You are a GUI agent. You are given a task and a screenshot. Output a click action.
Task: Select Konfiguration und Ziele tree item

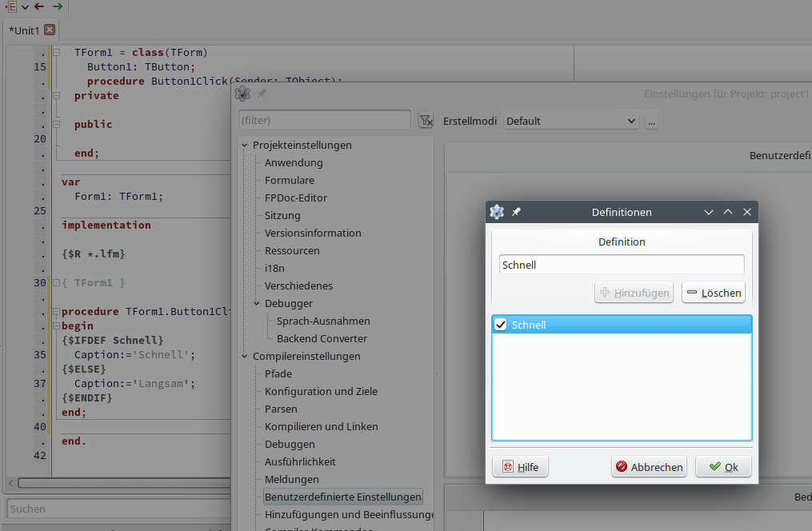pos(321,391)
